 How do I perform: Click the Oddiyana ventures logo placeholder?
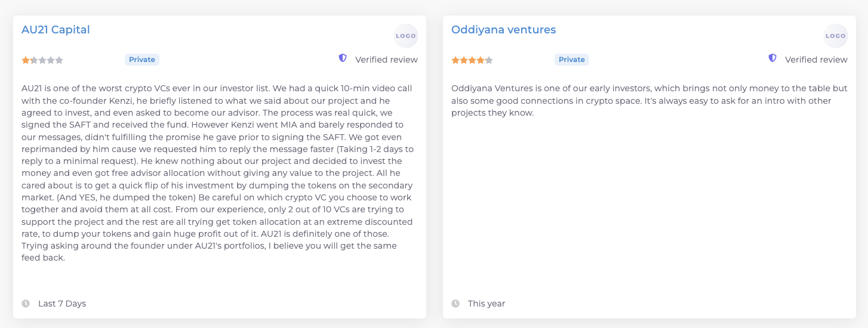(836, 36)
